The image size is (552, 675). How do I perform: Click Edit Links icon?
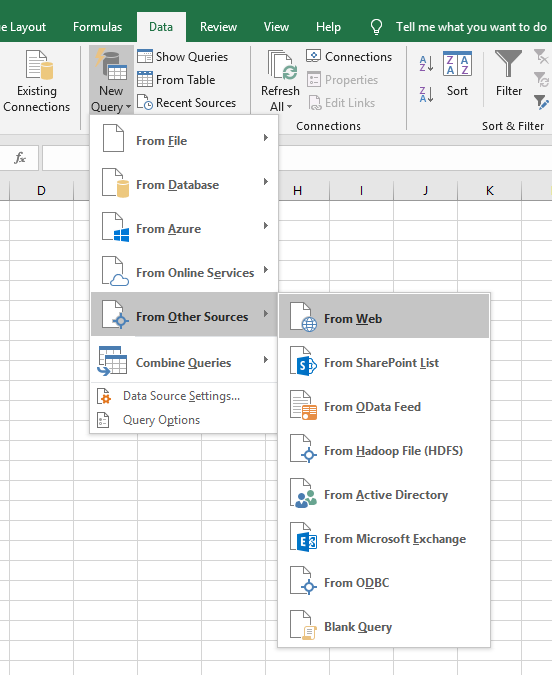[x=315, y=103]
